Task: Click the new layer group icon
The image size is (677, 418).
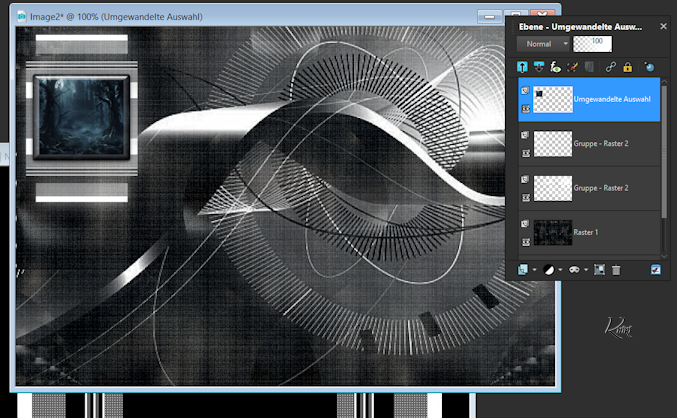Action: point(600,269)
